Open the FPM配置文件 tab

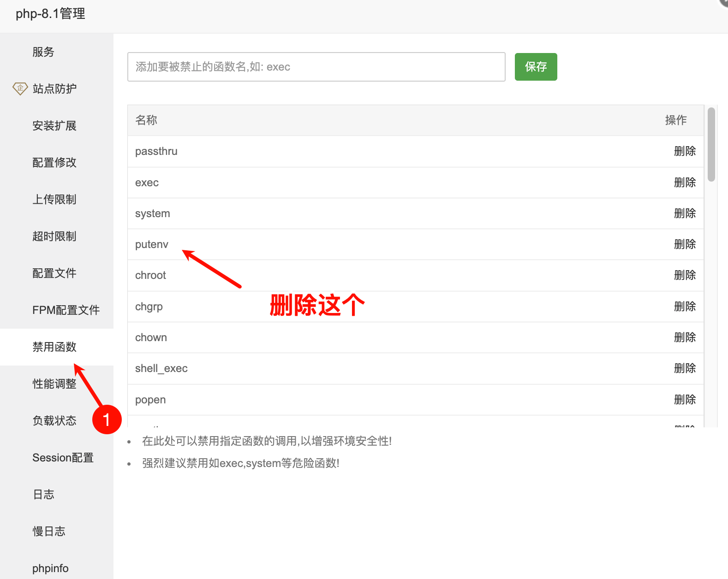(x=66, y=310)
